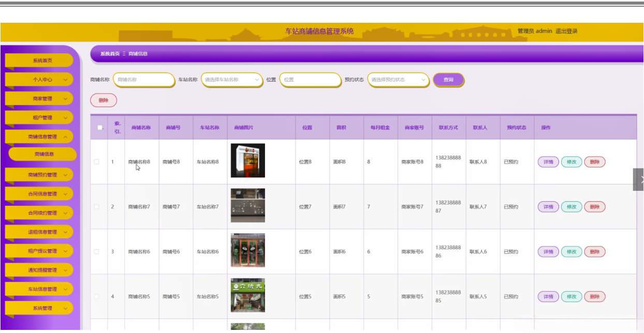This screenshot has width=644, height=333.
Task: Expand the 退租信息管理 sidebar menu
Action: 39,232
